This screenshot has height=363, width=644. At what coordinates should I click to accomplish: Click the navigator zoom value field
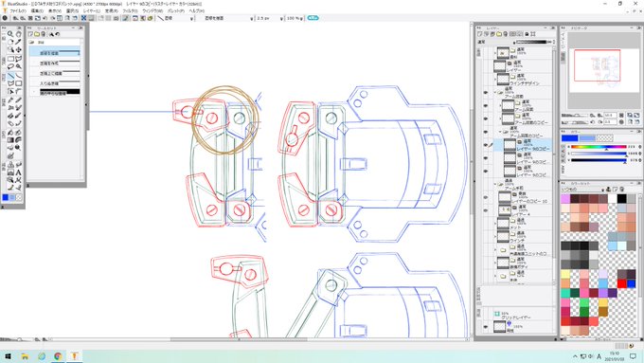(x=609, y=116)
